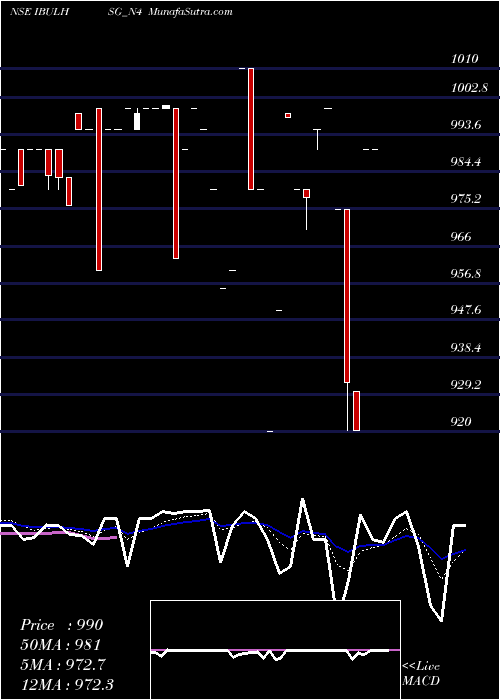Click the SG_N4 MunafaSutra.com title text
The image size is (500, 700).
pyautogui.click(x=173, y=12)
